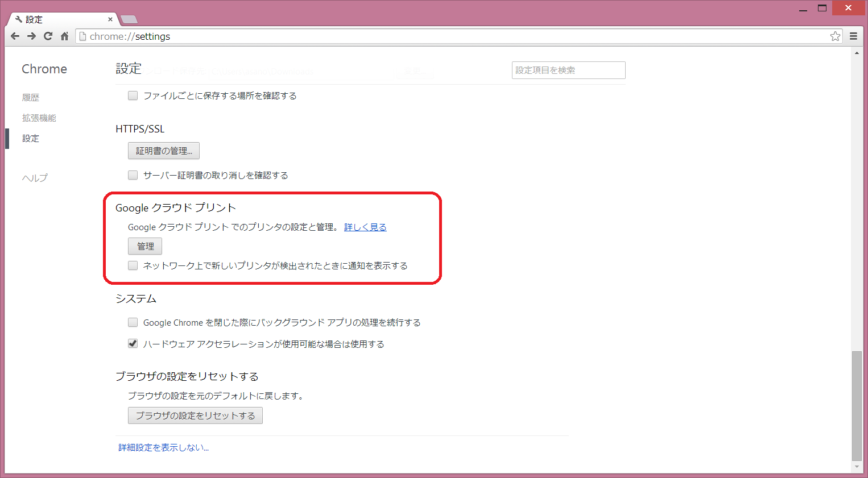Click the 証明書の管理 button

click(164, 151)
